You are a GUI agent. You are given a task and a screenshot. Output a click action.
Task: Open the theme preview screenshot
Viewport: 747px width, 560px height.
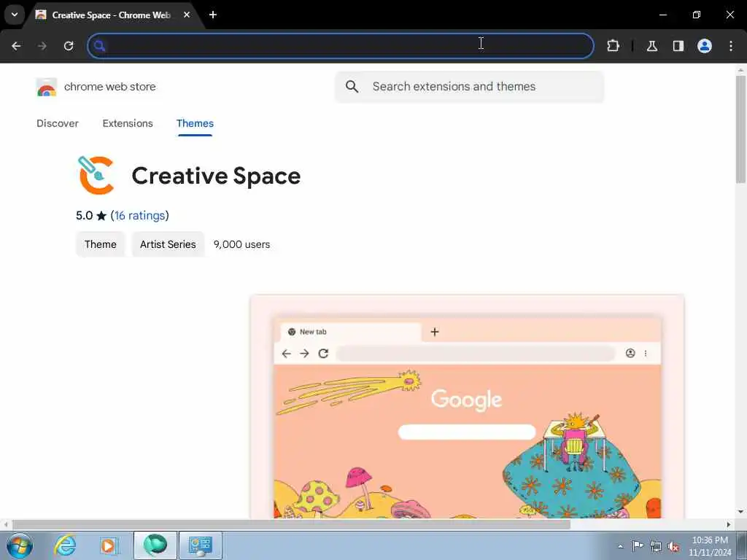[467, 407]
